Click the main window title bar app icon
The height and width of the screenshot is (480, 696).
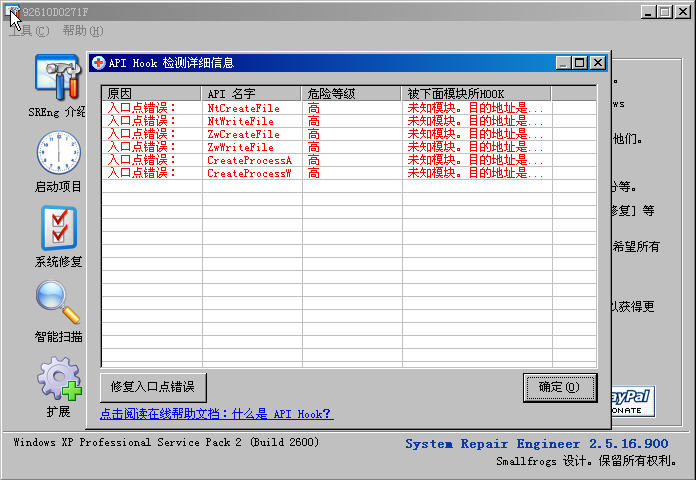(x=12, y=12)
